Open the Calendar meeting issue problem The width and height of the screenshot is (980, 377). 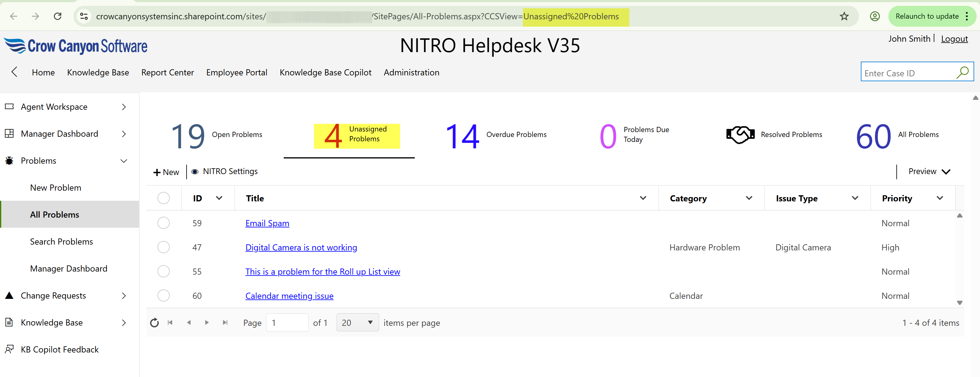click(289, 295)
